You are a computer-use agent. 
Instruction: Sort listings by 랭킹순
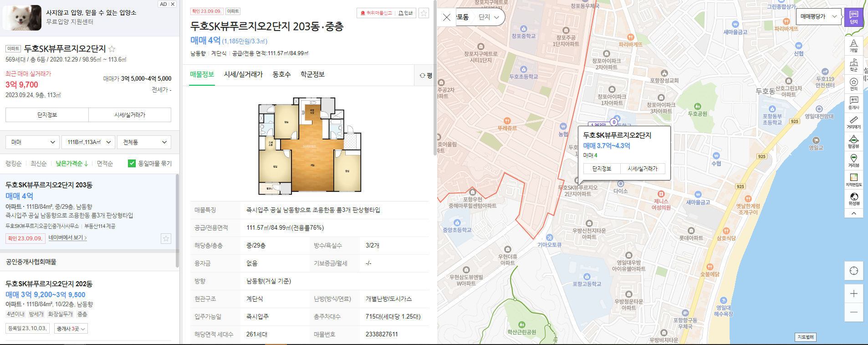tap(14, 164)
